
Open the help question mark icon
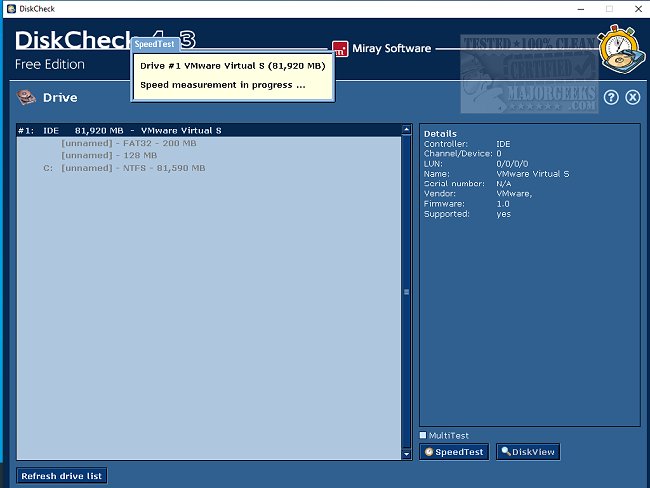point(611,97)
